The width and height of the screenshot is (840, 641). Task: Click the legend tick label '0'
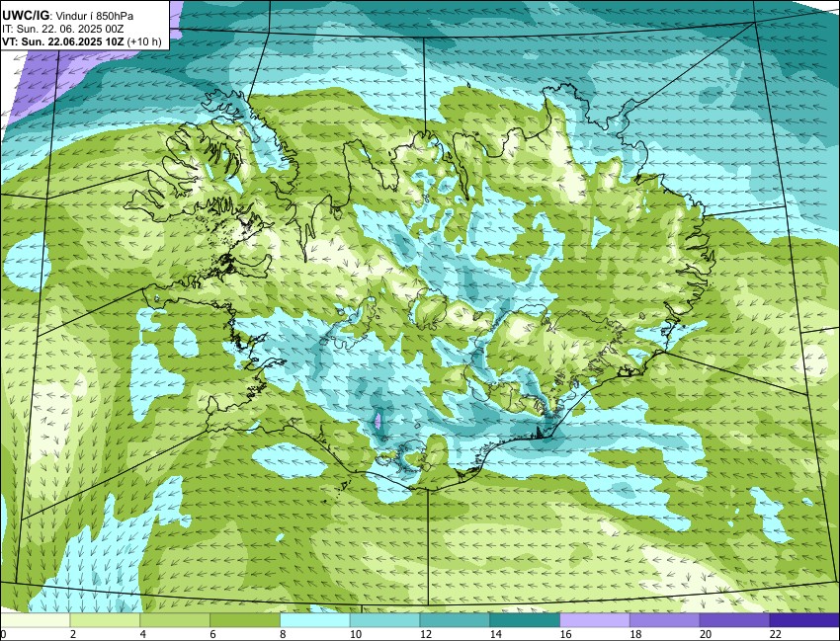pyautogui.click(x=3, y=634)
